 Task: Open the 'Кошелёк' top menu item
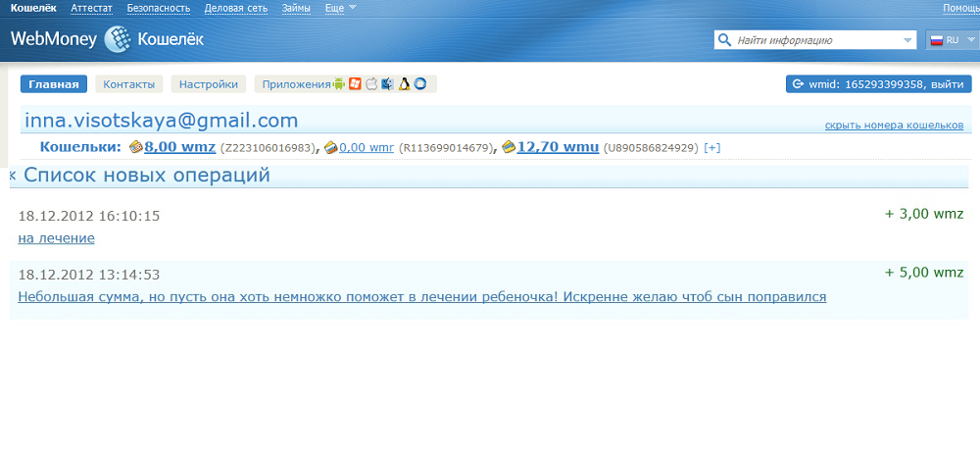tap(33, 8)
